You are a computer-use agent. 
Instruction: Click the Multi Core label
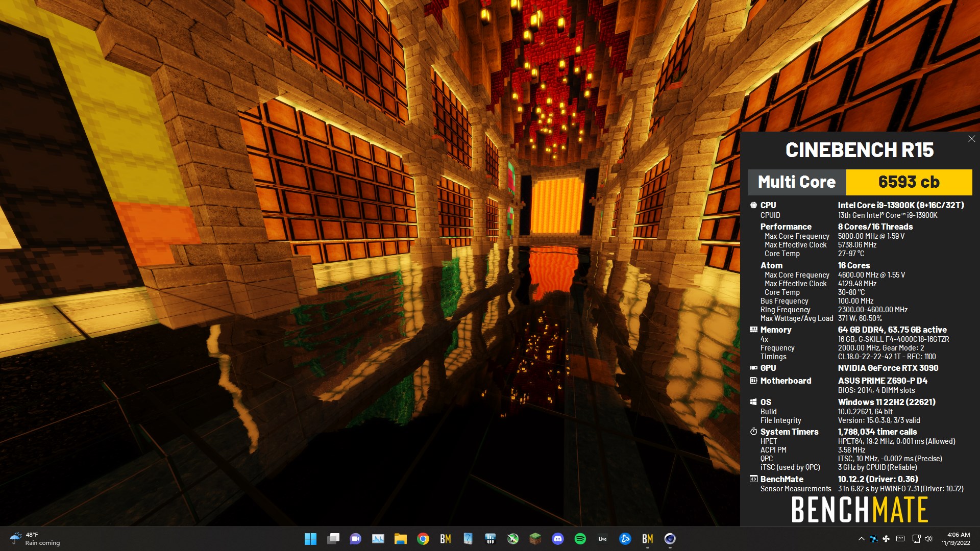797,182
